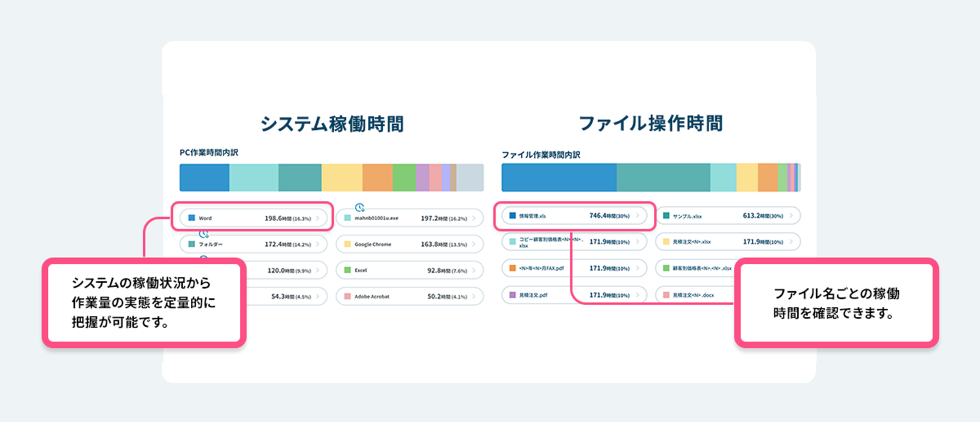Click the clock download icon above mahnb01001u.exe
980x422 pixels.
tap(360, 208)
